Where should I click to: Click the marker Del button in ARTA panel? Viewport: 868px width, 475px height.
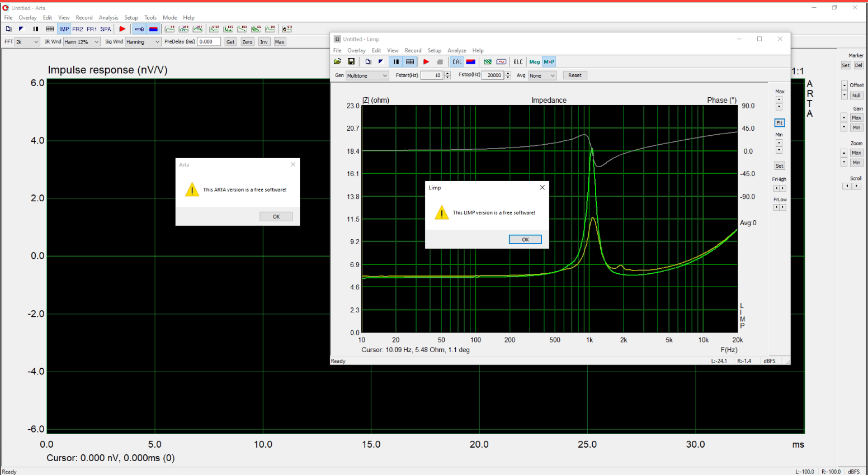(858, 65)
